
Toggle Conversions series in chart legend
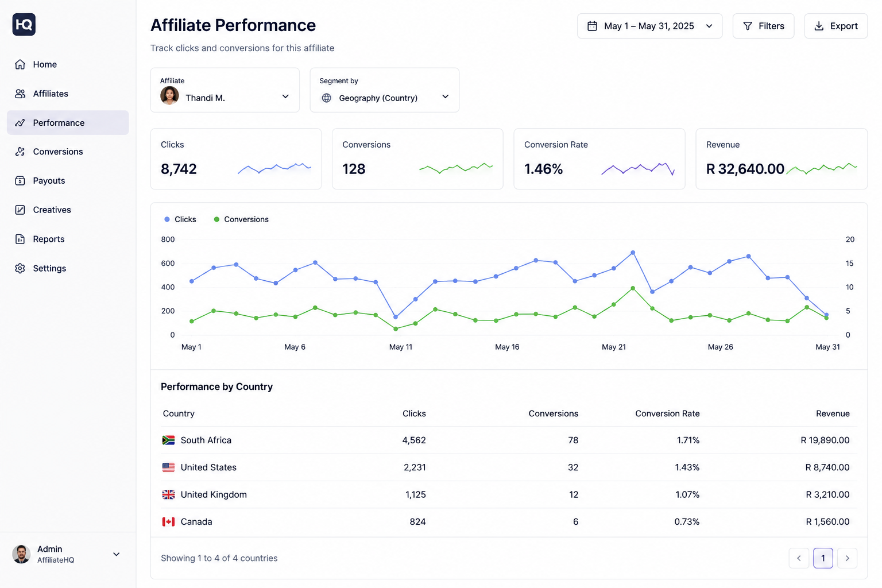point(241,219)
